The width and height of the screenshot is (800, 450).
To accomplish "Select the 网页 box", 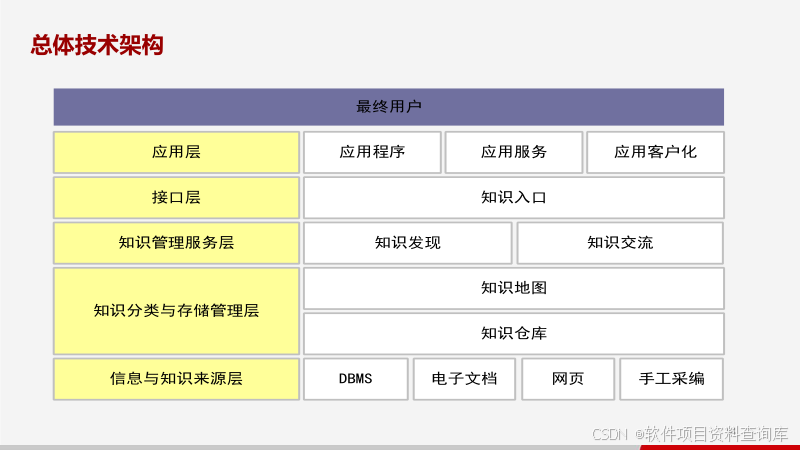I will (x=568, y=379).
